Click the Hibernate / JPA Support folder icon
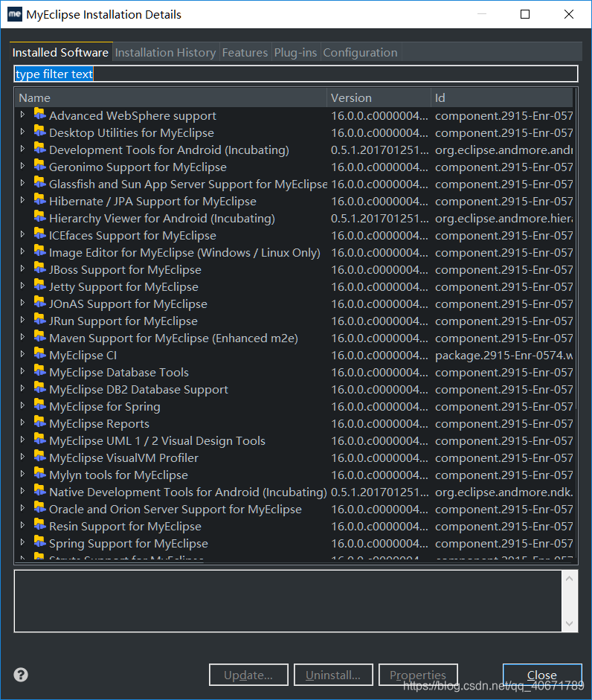The height and width of the screenshot is (700, 592). 39,200
